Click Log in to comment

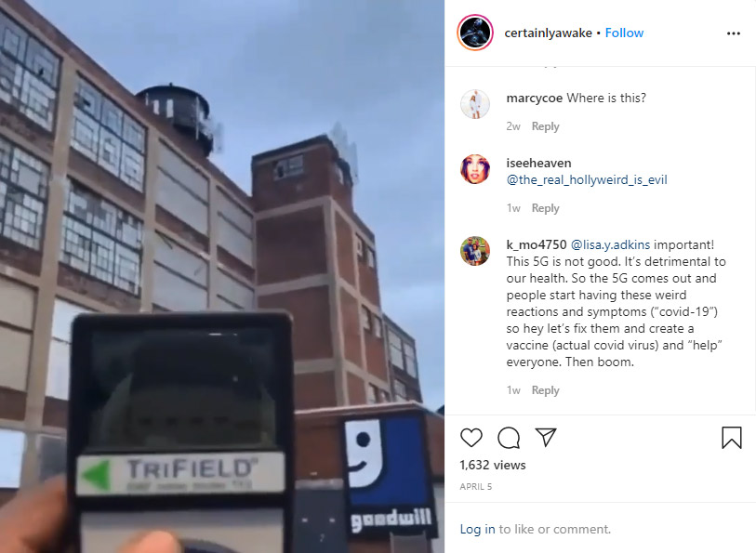coord(477,529)
